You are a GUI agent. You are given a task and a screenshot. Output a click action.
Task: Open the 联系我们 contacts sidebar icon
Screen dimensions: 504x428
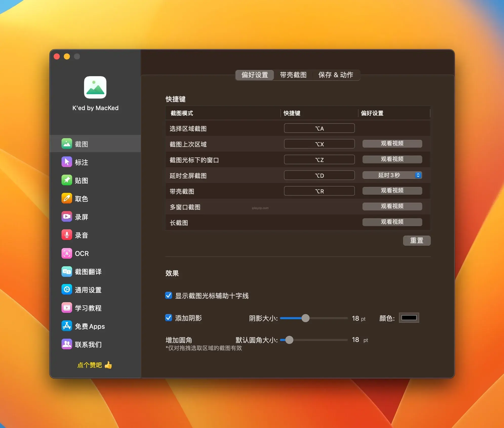pyautogui.click(x=67, y=344)
